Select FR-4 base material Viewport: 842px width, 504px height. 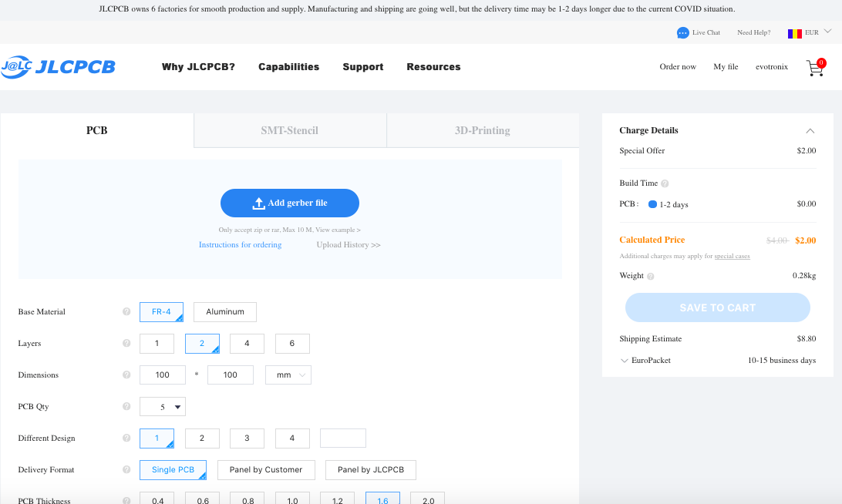point(161,312)
